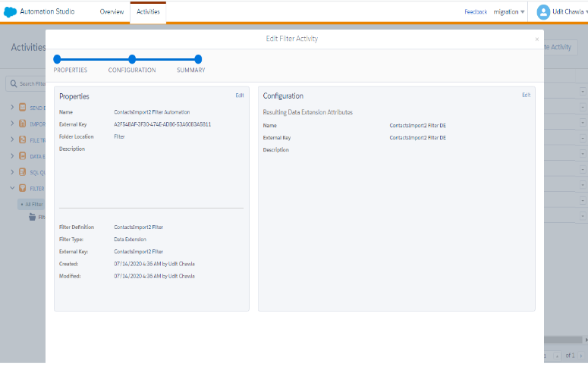
Task: Close the Edit Filter Activity dialog
Action: 537,39
